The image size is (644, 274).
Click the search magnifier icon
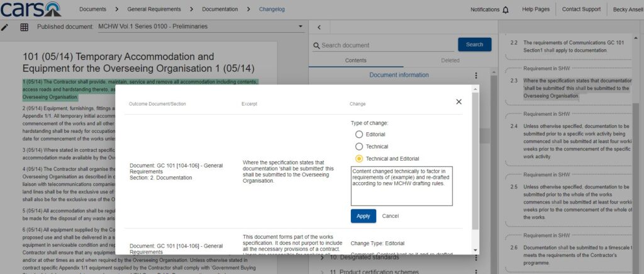tap(317, 45)
